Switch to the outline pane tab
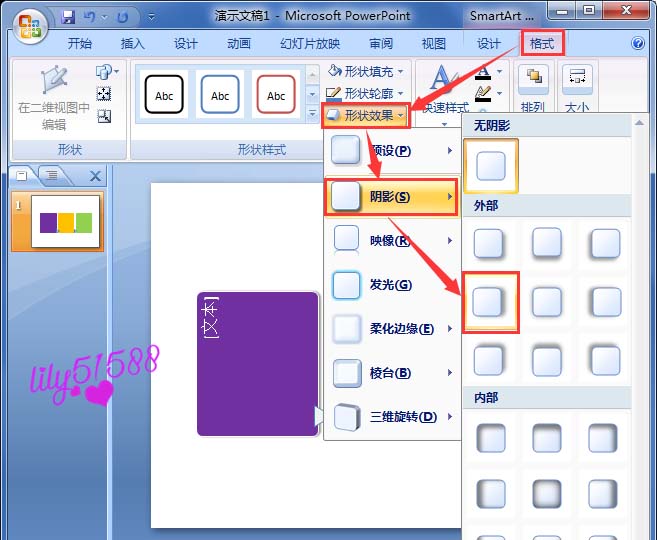 52,175
